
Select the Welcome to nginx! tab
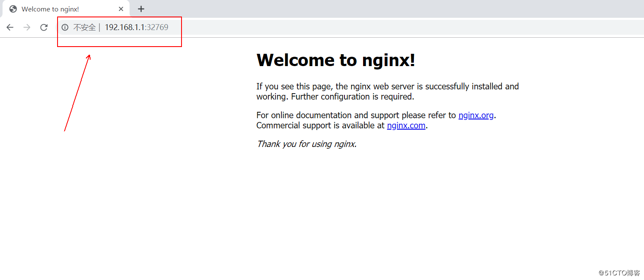[66, 9]
